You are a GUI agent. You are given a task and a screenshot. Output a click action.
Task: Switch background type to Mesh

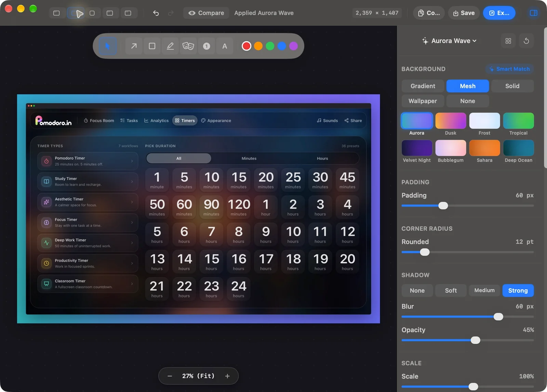[x=468, y=86]
